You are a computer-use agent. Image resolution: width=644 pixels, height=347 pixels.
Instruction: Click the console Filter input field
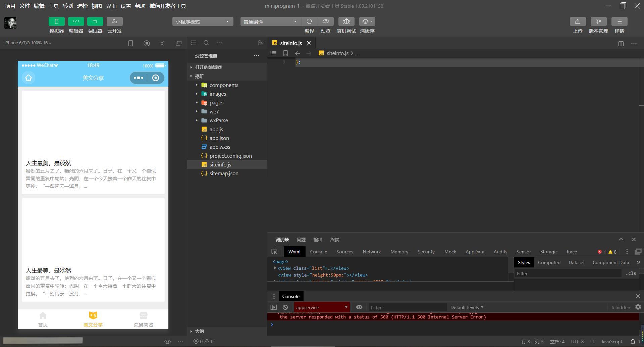(408, 307)
